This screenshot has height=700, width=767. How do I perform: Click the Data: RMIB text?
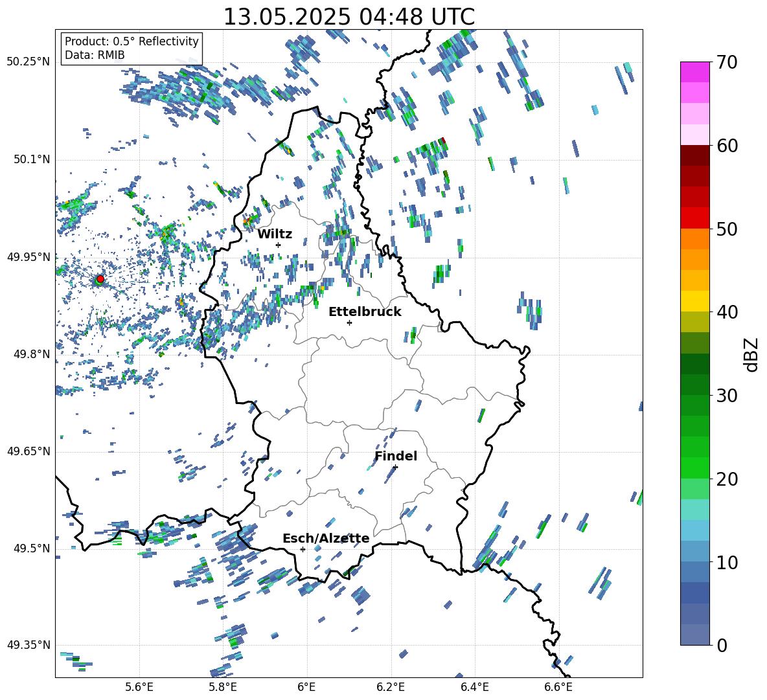pyautogui.click(x=95, y=55)
